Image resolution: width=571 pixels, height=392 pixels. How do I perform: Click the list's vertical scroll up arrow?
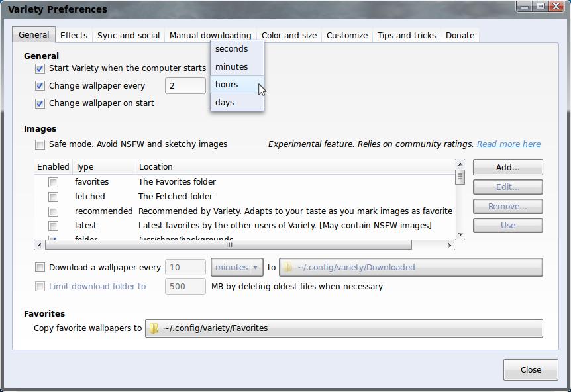pos(460,164)
